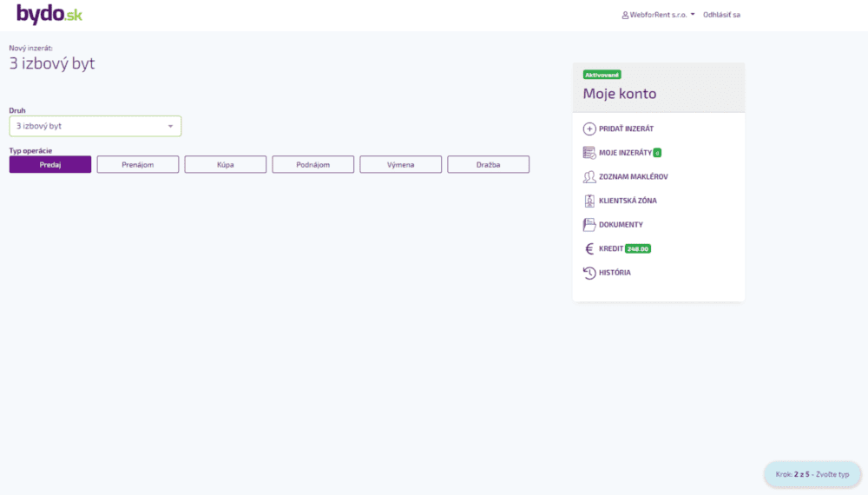The width and height of the screenshot is (868, 495).
Task: Click the bydo.sk logo
Action: pyautogui.click(x=49, y=15)
